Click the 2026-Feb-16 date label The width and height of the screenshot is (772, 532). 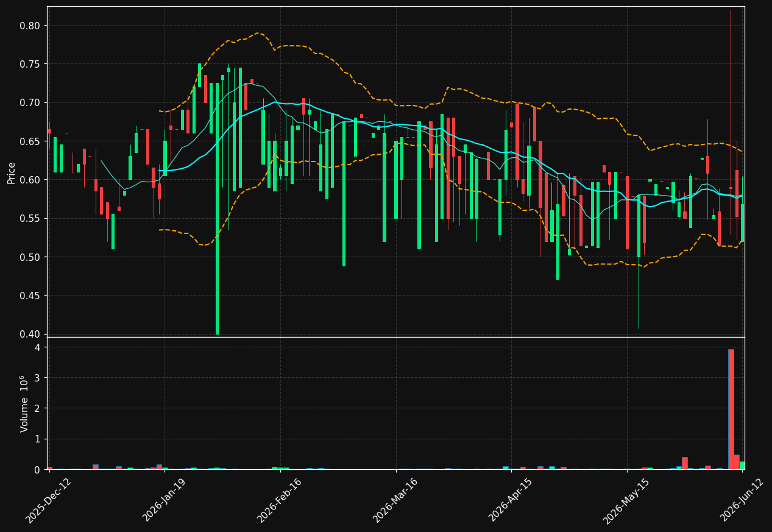[280, 500]
